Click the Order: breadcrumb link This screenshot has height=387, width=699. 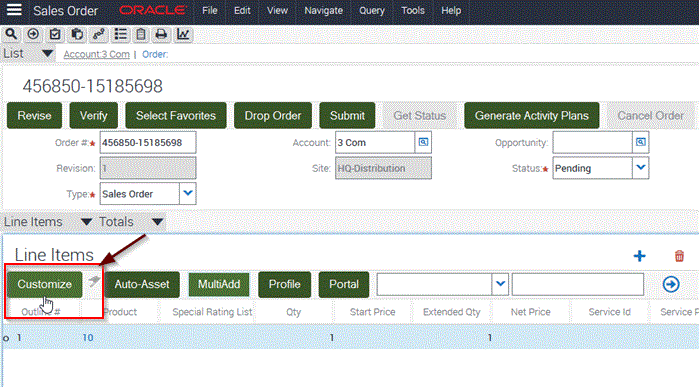(155, 54)
